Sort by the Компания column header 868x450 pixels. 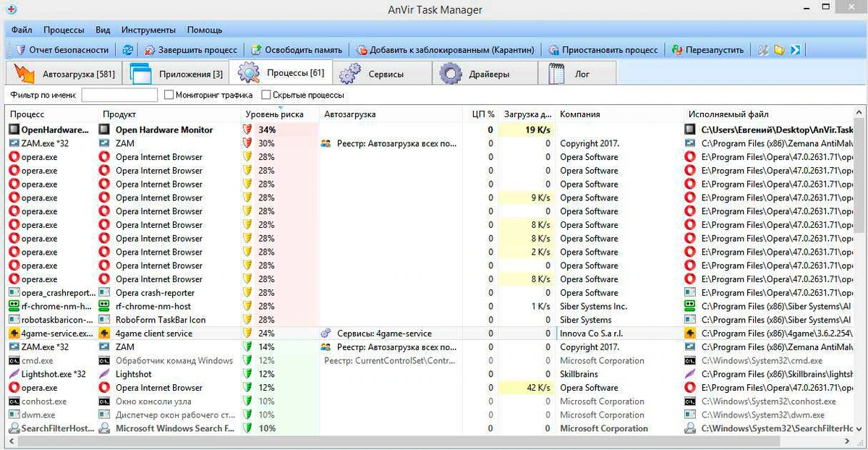(620, 114)
